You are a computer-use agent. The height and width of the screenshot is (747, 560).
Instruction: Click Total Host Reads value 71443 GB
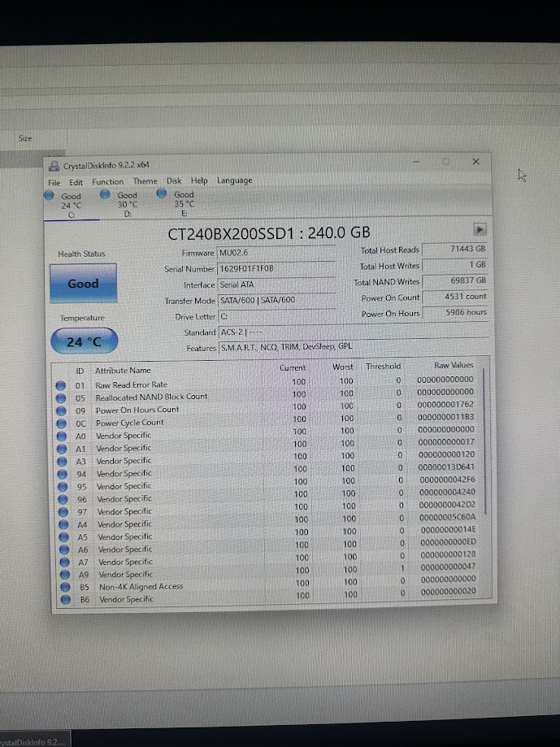coord(455,249)
